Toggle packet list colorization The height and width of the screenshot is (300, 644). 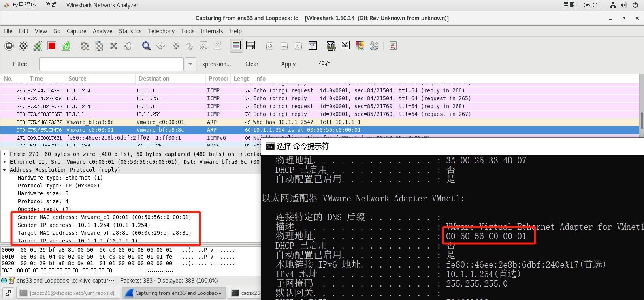click(x=236, y=46)
